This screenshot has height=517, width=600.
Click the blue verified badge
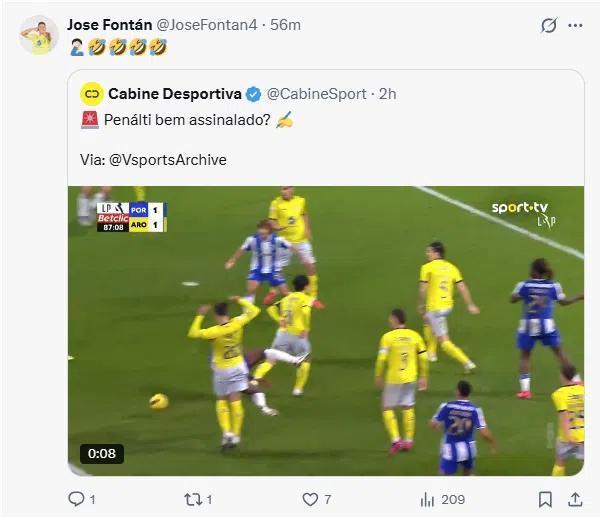(253, 94)
